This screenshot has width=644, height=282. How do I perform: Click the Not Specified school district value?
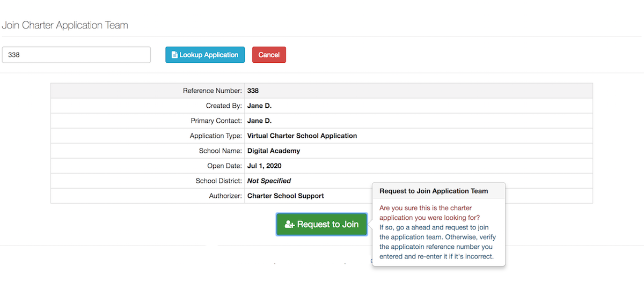[x=269, y=181]
